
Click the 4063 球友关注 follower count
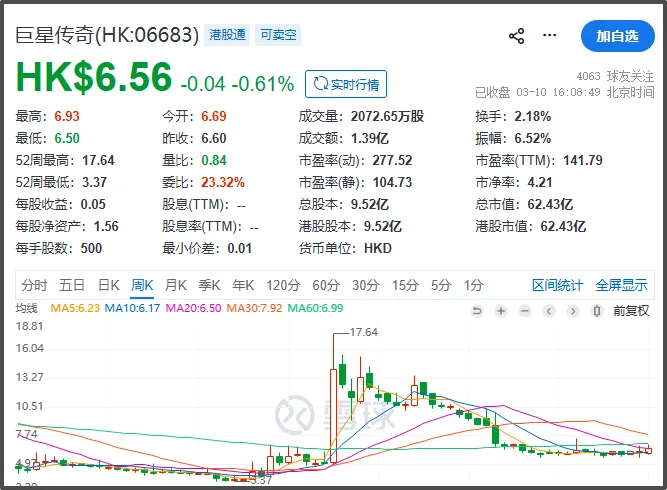615,76
